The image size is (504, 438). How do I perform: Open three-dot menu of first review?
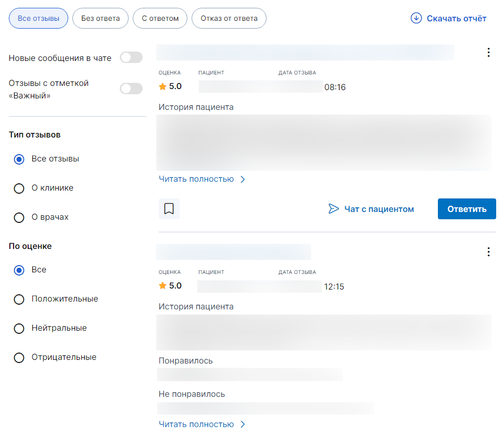[488, 52]
